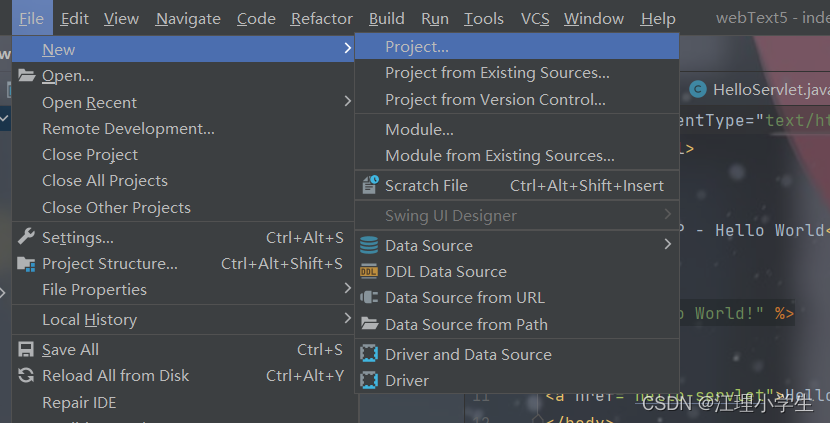Click Close All Projects

pyautogui.click(x=105, y=181)
